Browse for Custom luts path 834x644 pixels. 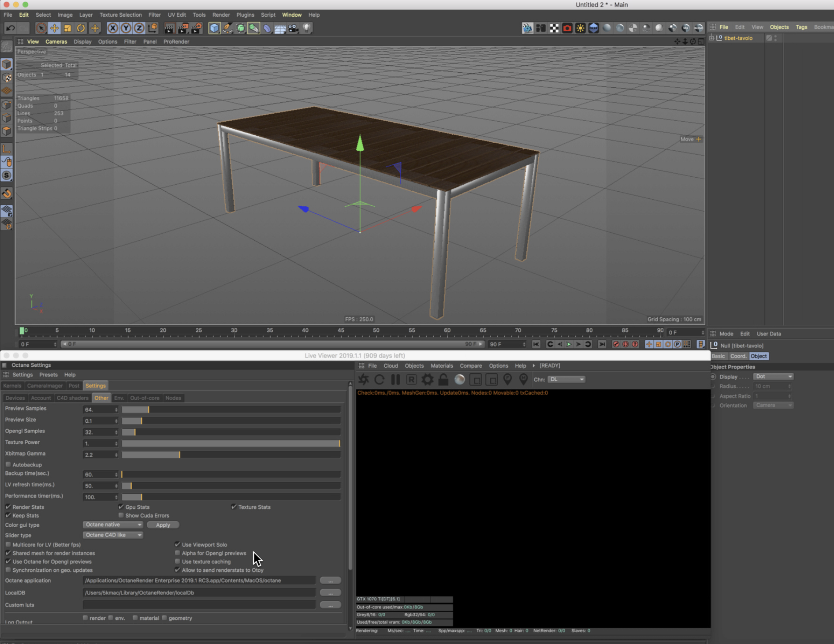(330, 605)
